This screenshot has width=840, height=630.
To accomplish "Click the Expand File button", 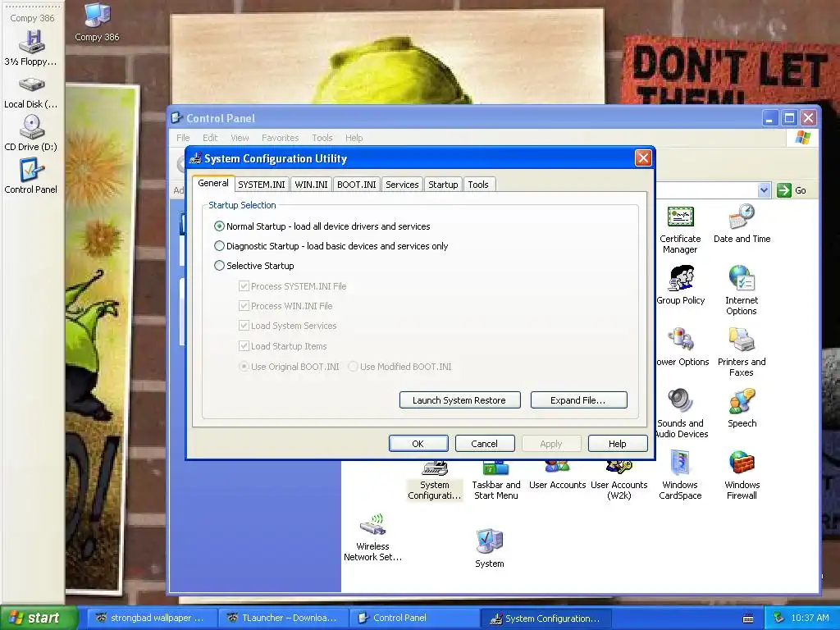I will [578, 400].
